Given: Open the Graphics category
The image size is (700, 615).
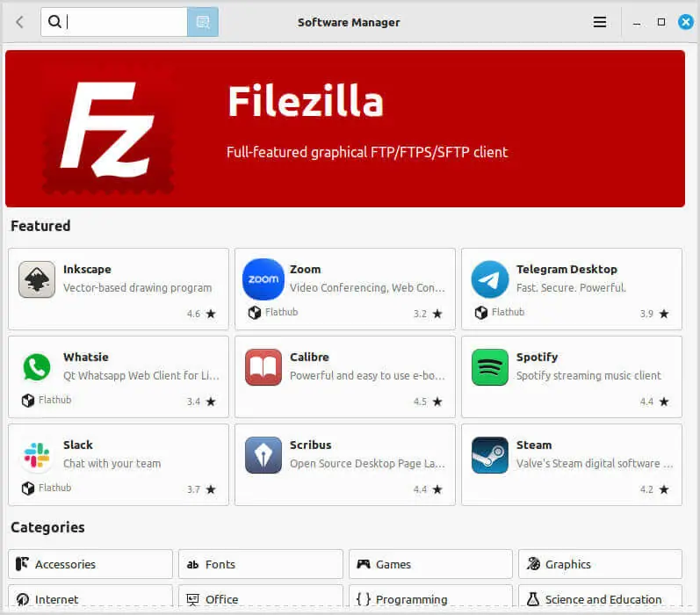Looking at the screenshot, I should (601, 564).
